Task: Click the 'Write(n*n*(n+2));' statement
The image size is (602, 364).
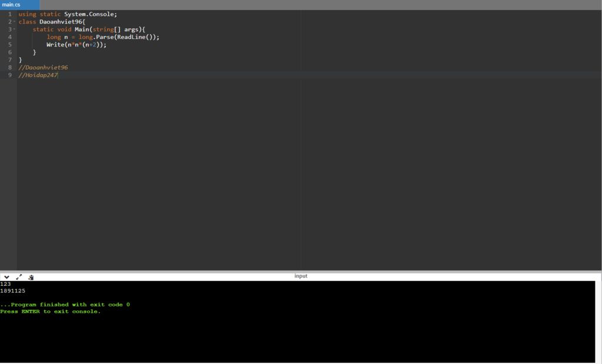Action: 76,45
